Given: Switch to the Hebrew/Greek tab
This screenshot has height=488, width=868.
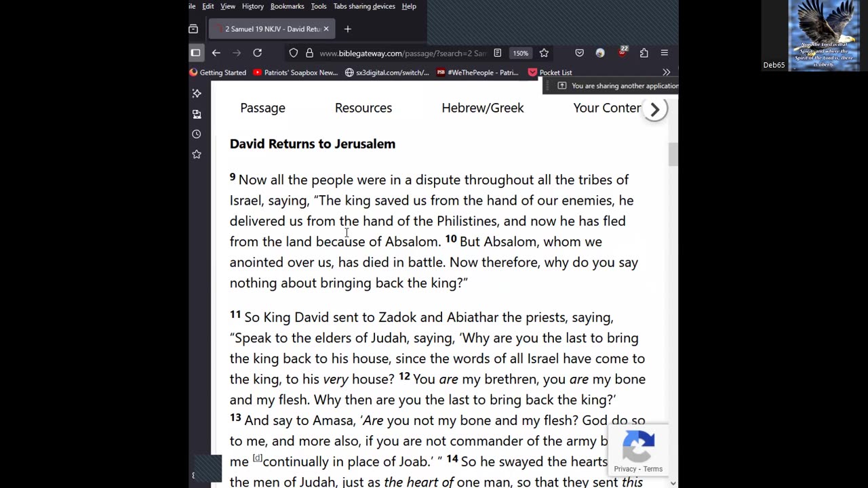Looking at the screenshot, I should coord(483,108).
